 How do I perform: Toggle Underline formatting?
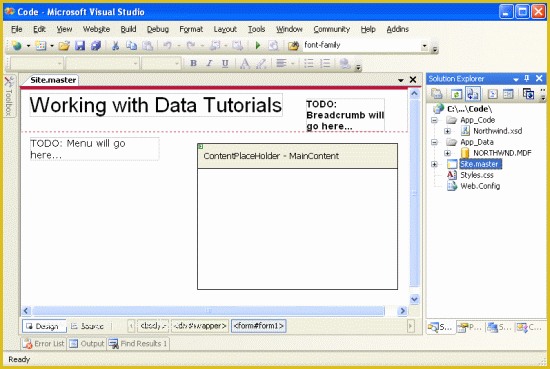click(225, 63)
